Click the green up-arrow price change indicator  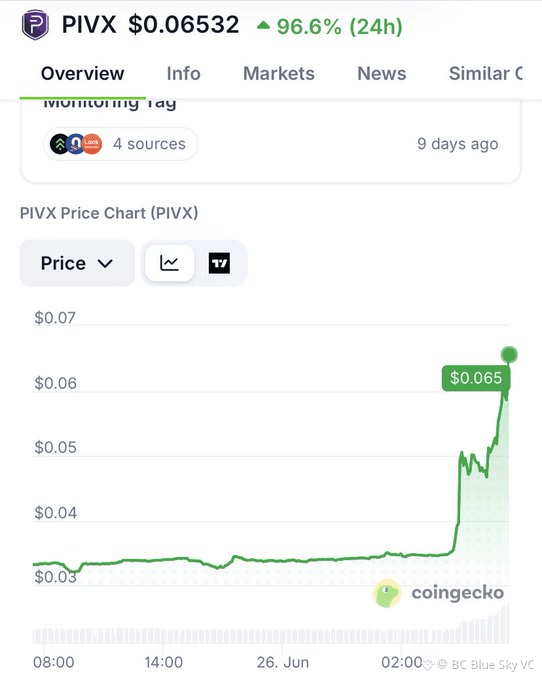pyautogui.click(x=263, y=26)
